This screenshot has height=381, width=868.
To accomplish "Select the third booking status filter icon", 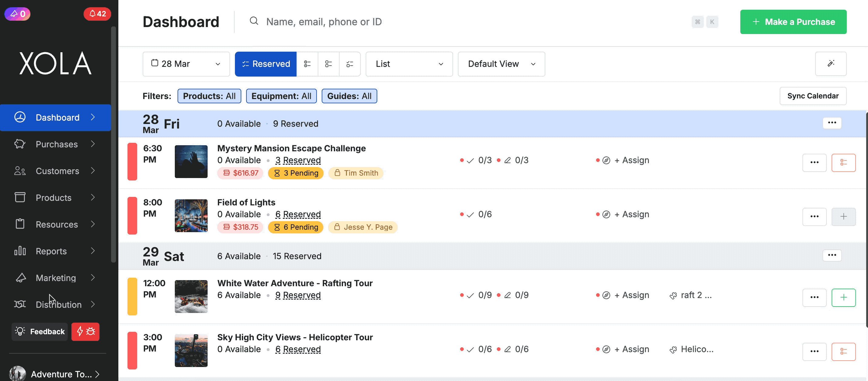I will pos(328,64).
